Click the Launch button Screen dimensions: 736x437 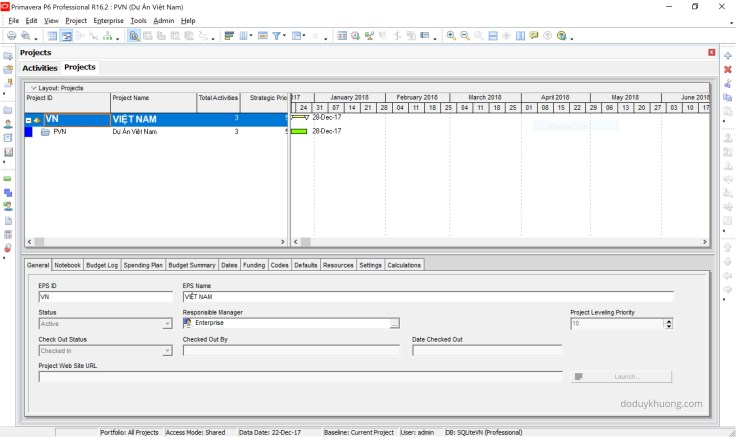(x=621, y=376)
